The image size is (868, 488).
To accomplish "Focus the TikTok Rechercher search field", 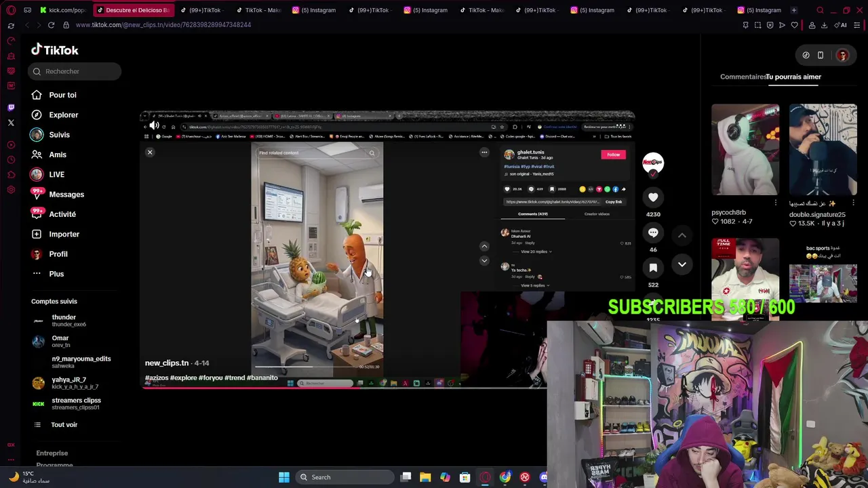I will pyautogui.click(x=75, y=71).
